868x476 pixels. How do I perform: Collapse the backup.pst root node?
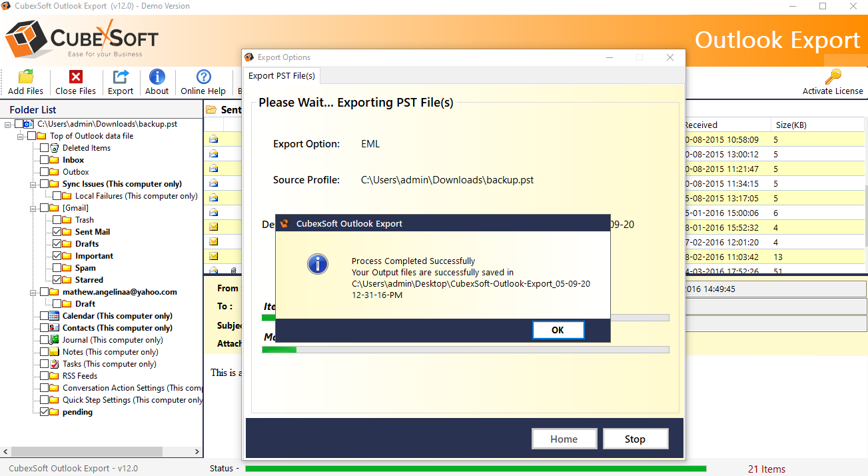click(8, 124)
